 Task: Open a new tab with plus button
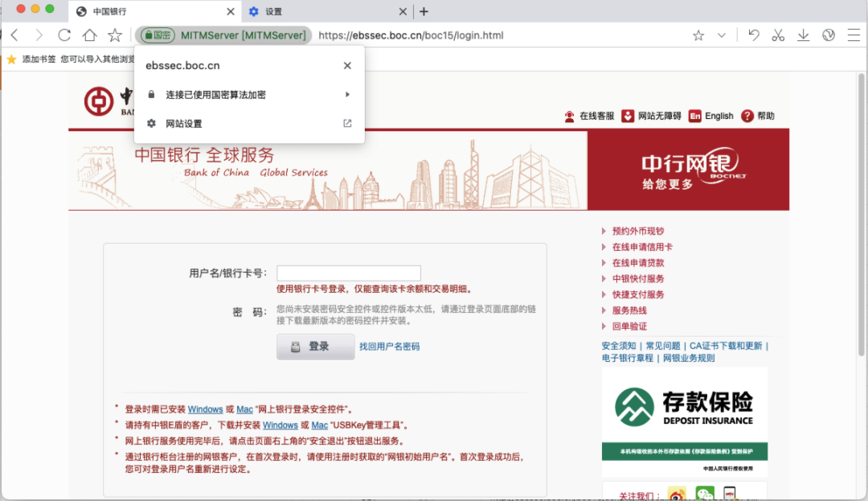(424, 11)
